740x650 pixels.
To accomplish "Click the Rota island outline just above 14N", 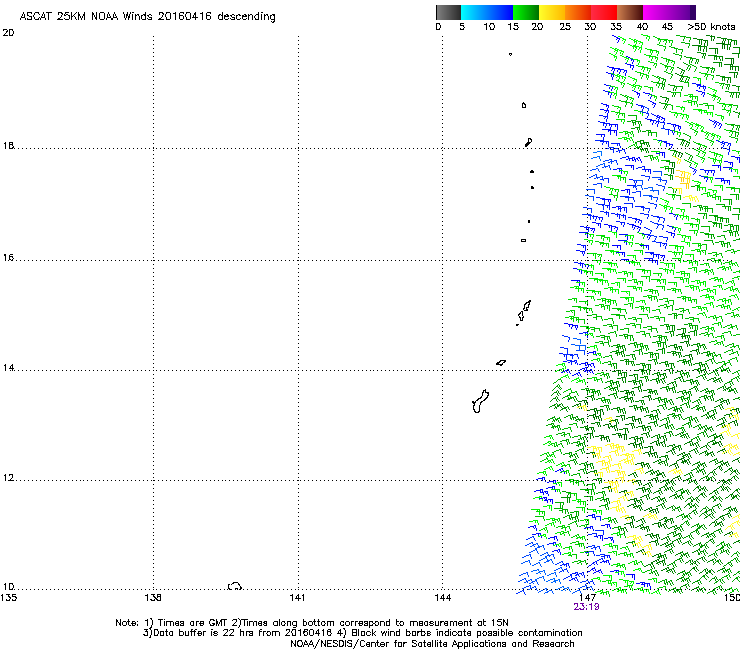I will 501,363.
